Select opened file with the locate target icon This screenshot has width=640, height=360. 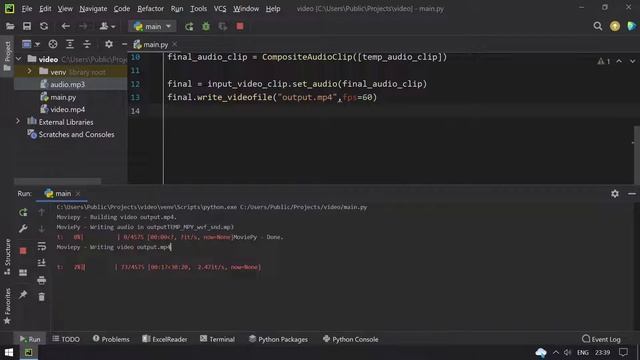[53, 44]
